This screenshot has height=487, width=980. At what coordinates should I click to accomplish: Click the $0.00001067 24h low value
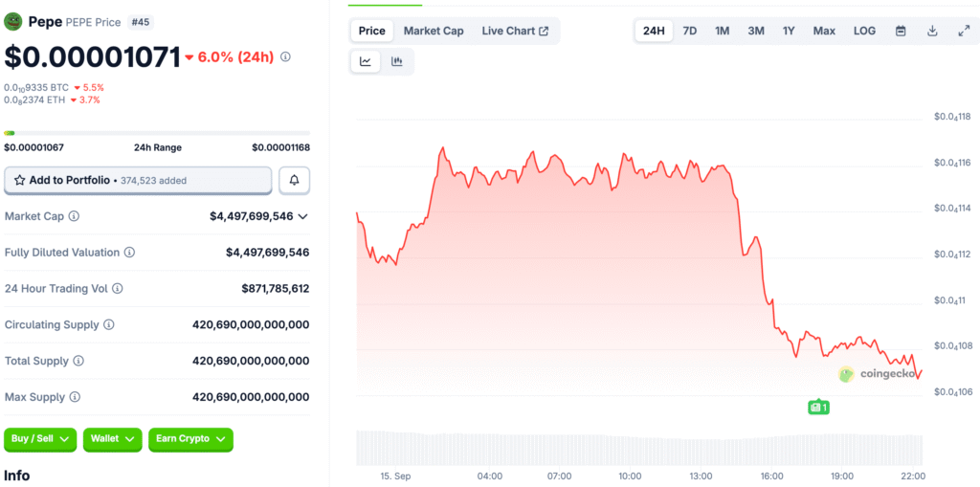33,147
